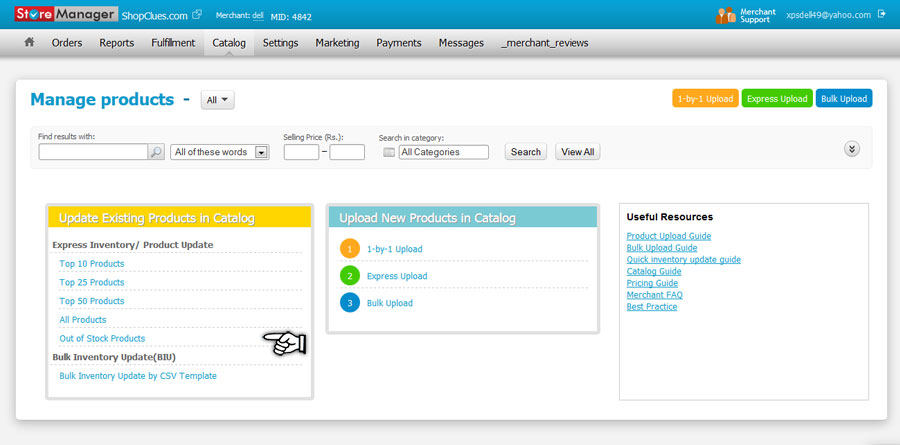Viewport: 900px width, 445px height.
Task: Click the orange number 1 circle
Action: pyautogui.click(x=350, y=249)
